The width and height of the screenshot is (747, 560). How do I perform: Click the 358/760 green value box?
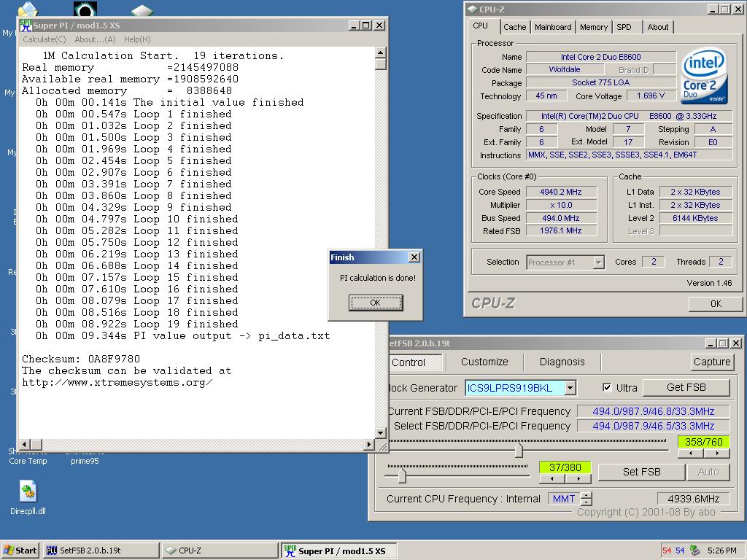pyautogui.click(x=704, y=442)
